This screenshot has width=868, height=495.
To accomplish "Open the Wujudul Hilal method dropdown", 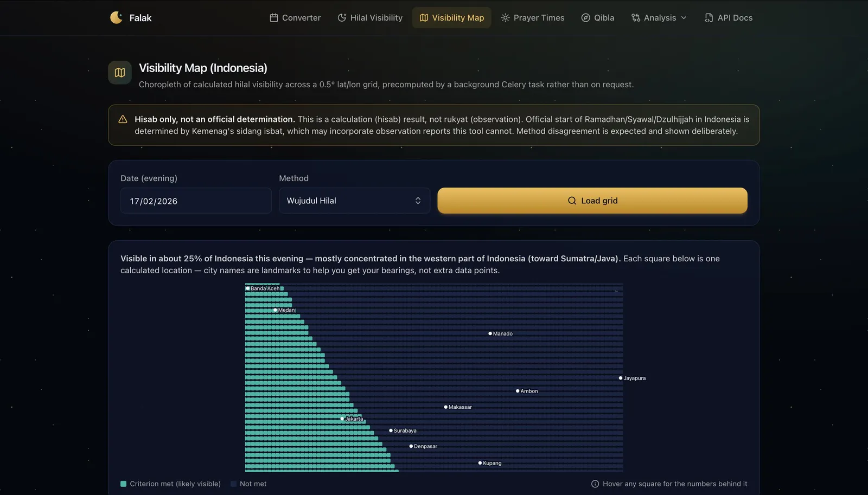I will point(354,201).
